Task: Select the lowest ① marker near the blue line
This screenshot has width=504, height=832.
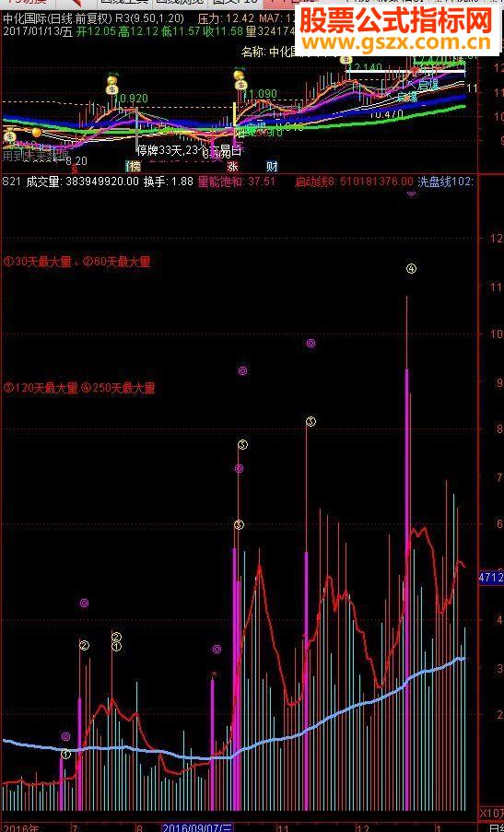Action: click(65, 754)
